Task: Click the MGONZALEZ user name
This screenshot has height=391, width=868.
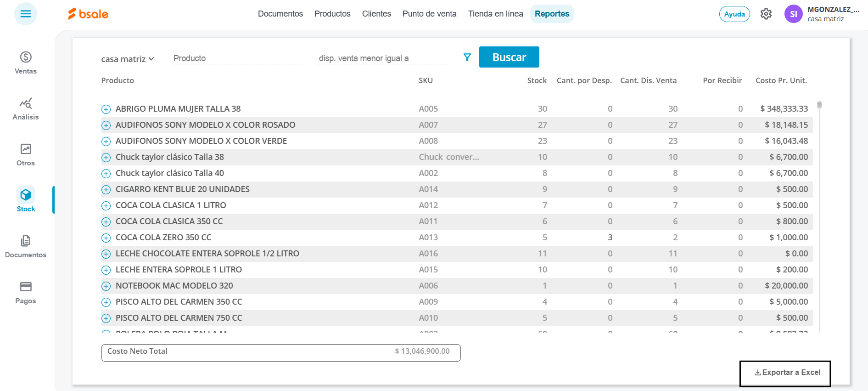Action: click(833, 9)
